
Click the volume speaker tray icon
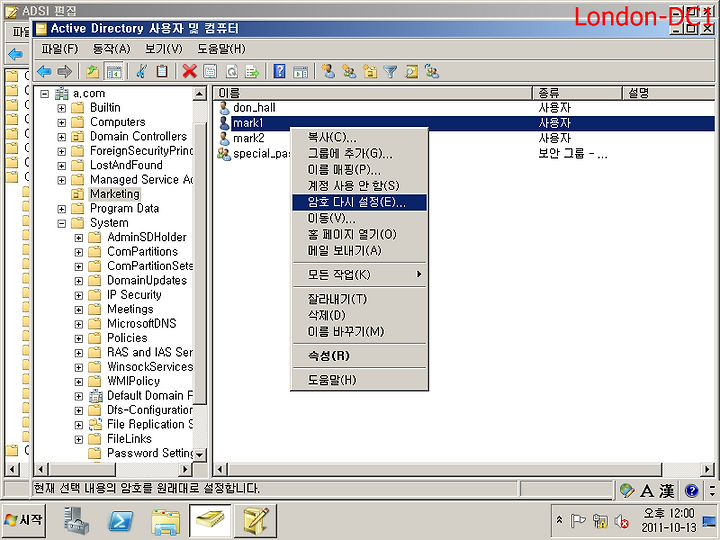[621, 521]
